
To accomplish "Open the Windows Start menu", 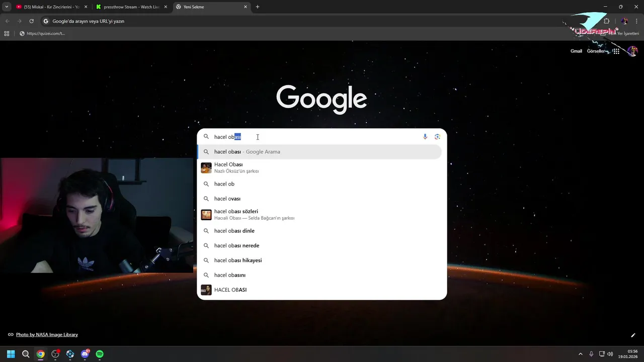I will [11, 354].
